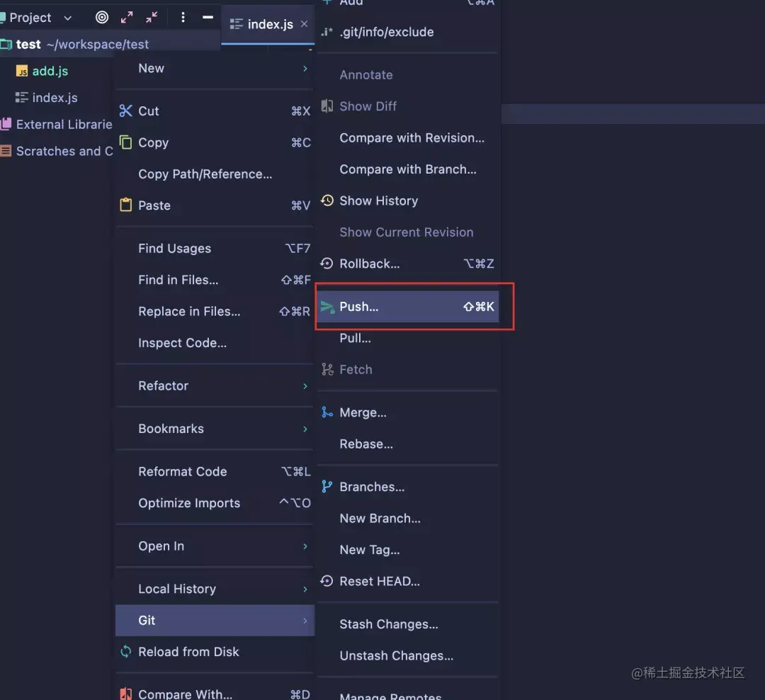
Task: Choose Inspect Code… menu item
Action: click(215, 343)
